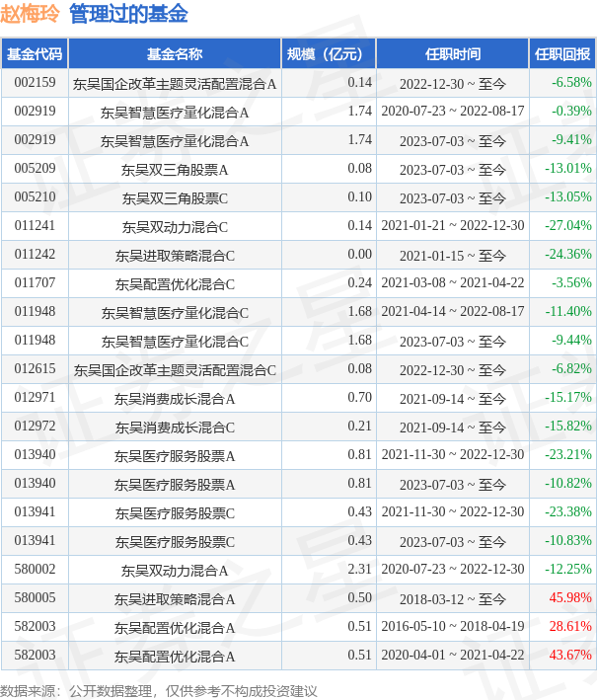Click the 28.61% return value
597x700 pixels.
pos(570,625)
